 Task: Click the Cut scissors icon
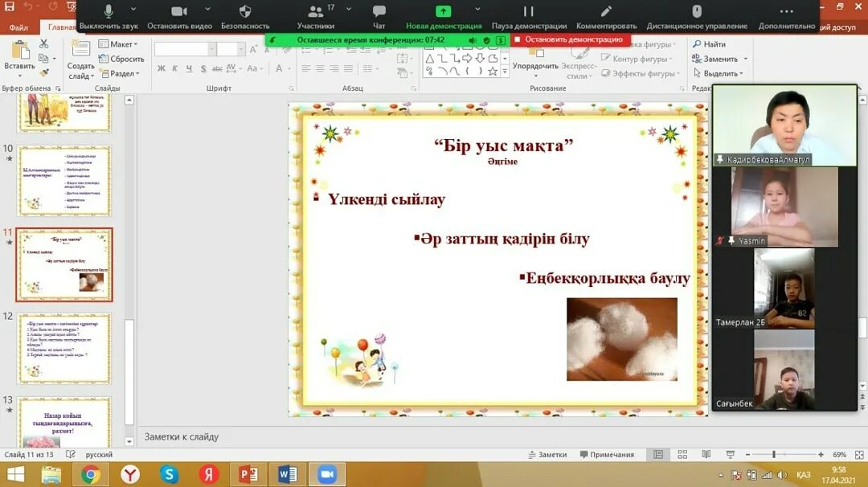[43, 43]
